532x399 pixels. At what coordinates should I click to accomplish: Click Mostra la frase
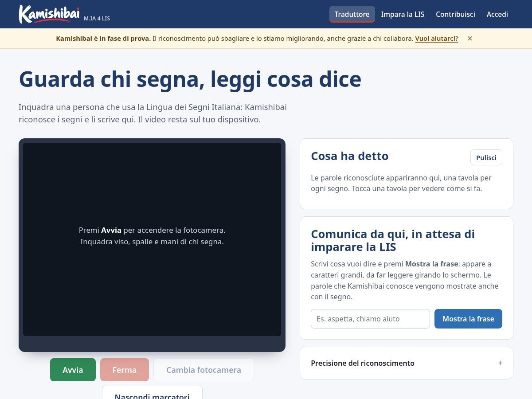click(x=468, y=319)
